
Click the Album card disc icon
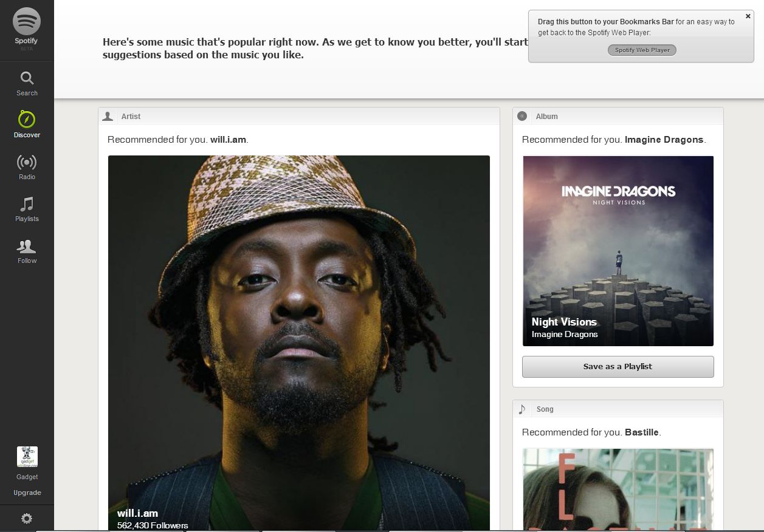coord(521,116)
